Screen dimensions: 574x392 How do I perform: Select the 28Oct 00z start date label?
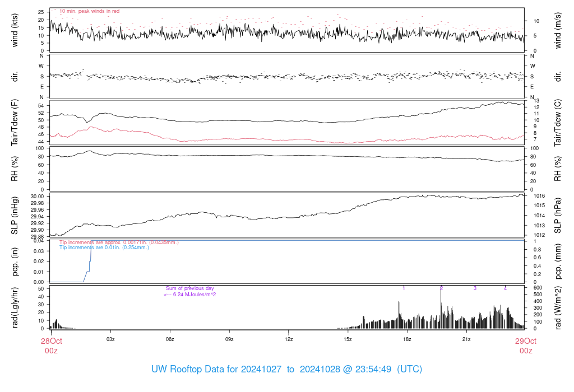point(50,346)
